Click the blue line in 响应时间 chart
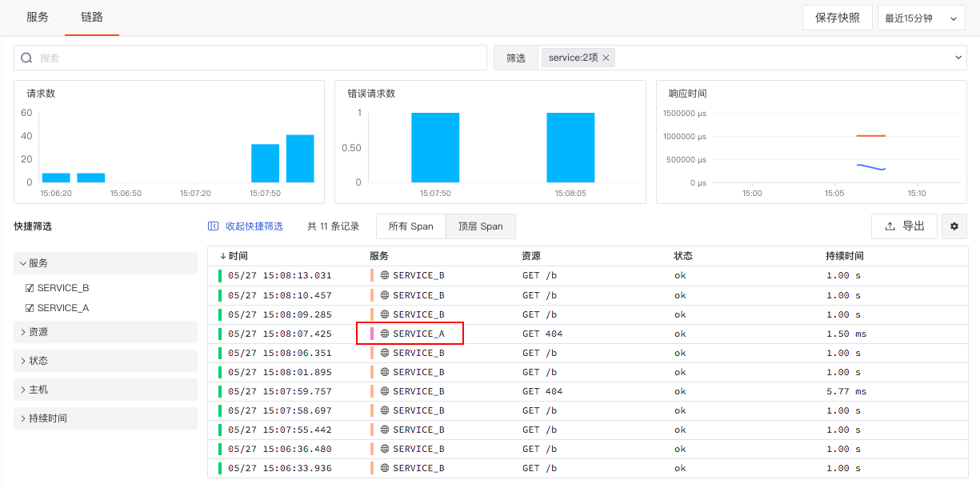980x488 pixels. click(870, 167)
